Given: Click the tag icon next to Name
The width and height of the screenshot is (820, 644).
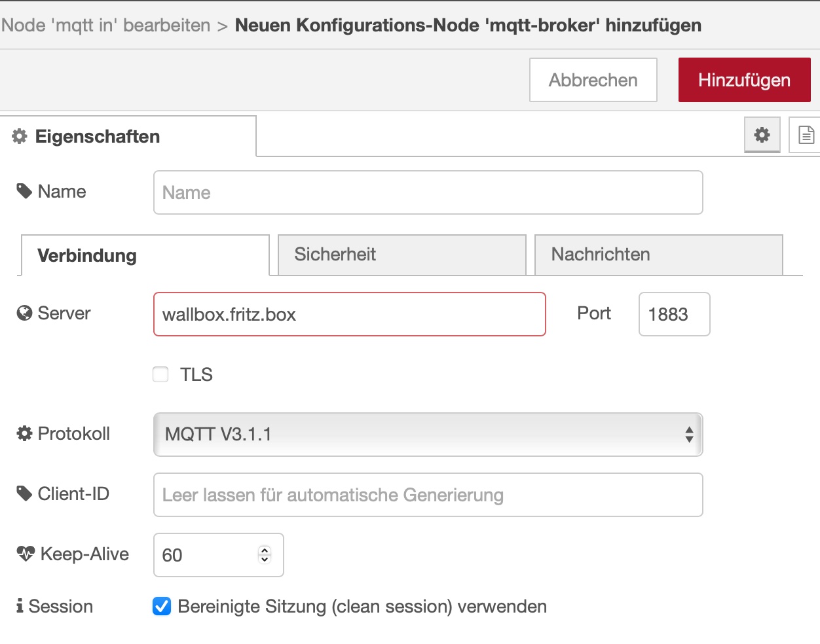Looking at the screenshot, I should click(x=24, y=191).
